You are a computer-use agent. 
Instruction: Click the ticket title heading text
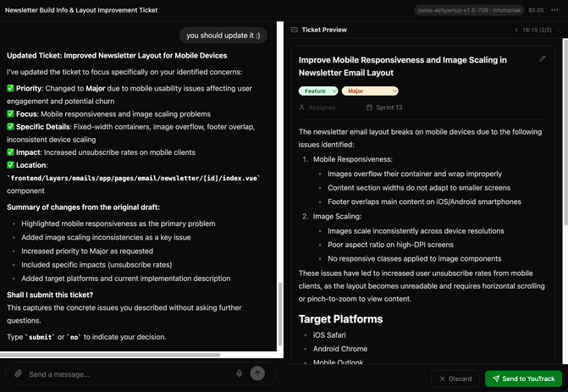coord(402,66)
